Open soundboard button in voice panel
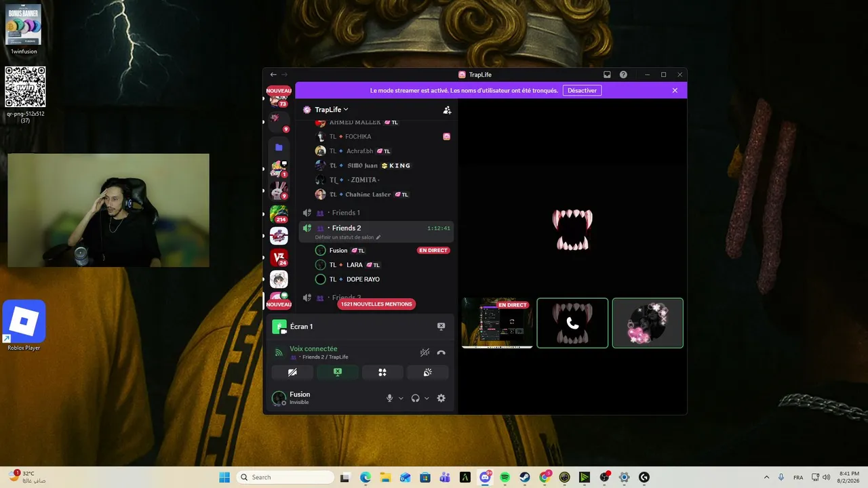 [427, 372]
